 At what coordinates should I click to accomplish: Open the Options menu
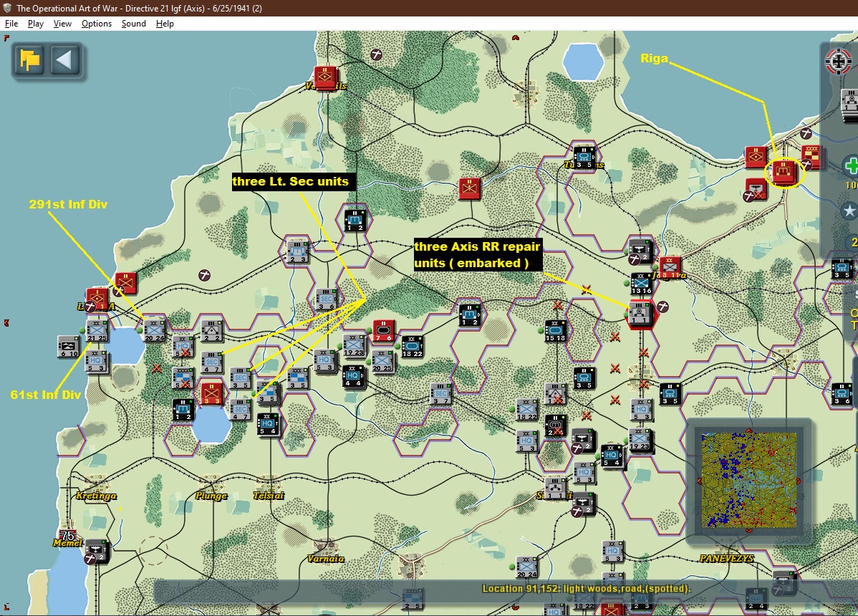[x=96, y=24]
